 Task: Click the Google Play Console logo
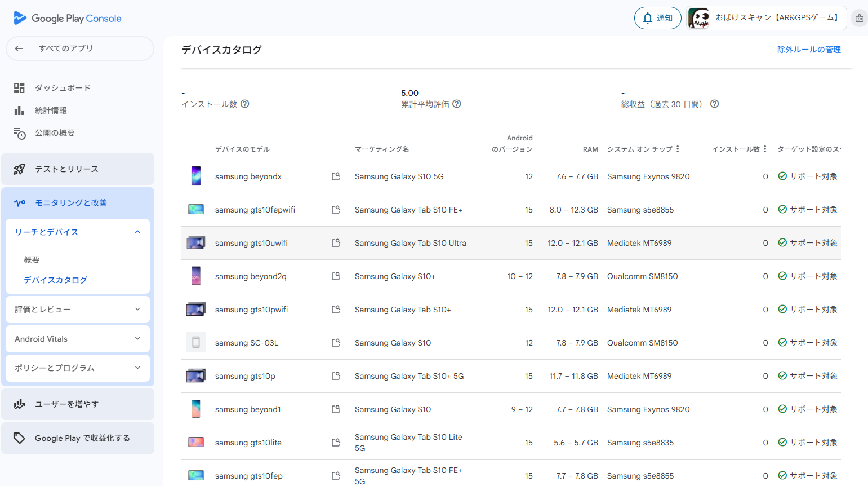pyautogui.click(x=67, y=18)
